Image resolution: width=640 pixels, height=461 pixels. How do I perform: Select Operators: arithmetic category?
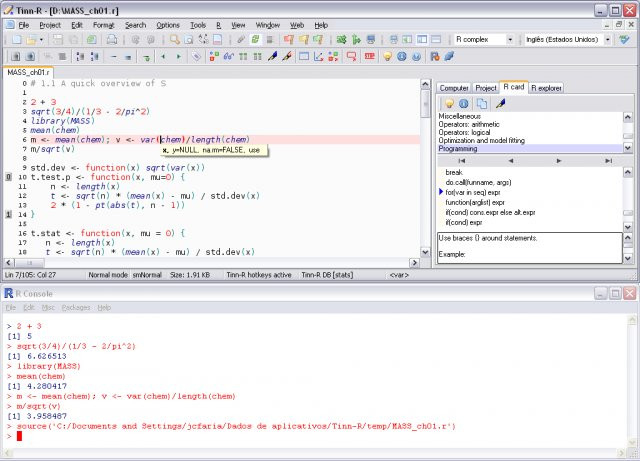tap(530, 125)
